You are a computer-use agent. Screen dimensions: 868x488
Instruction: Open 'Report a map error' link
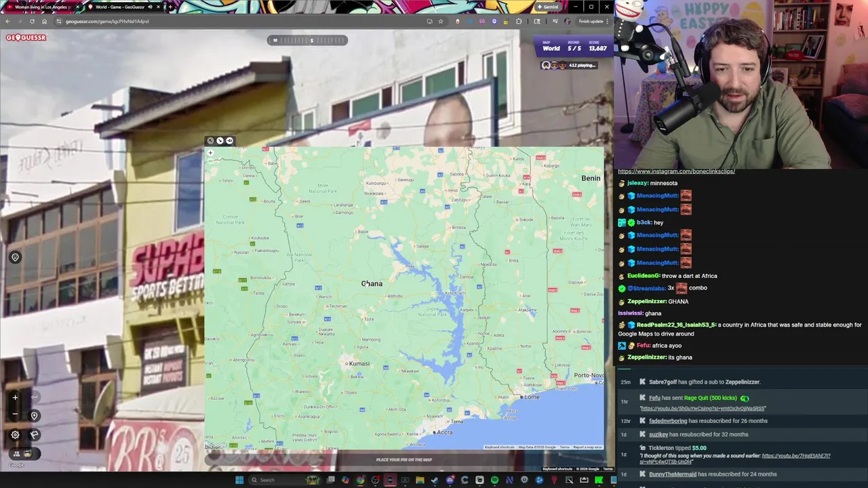[587, 447]
